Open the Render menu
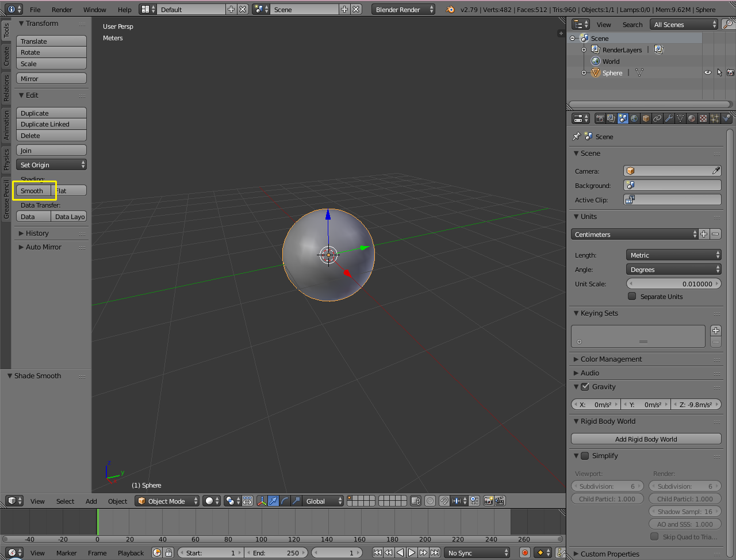The width and height of the screenshot is (736, 560). coord(62,10)
